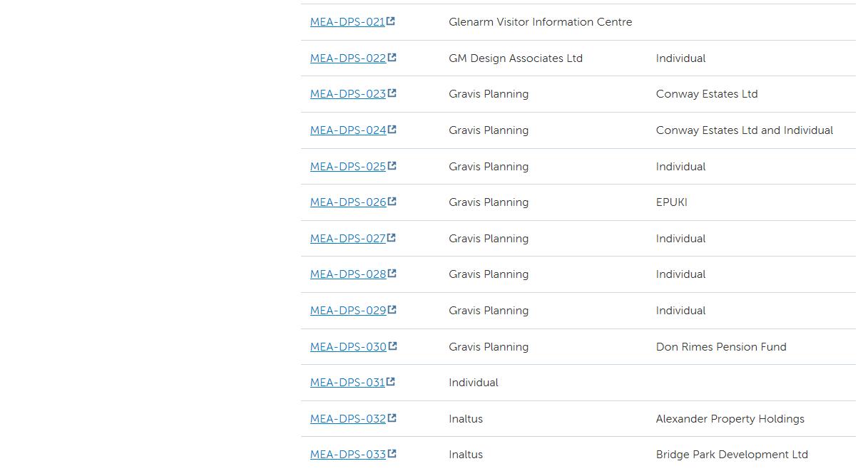Select the Don Rimes Pension Fund cell
Image resolution: width=868 pixels, height=471 pixels.
pyautogui.click(x=721, y=347)
